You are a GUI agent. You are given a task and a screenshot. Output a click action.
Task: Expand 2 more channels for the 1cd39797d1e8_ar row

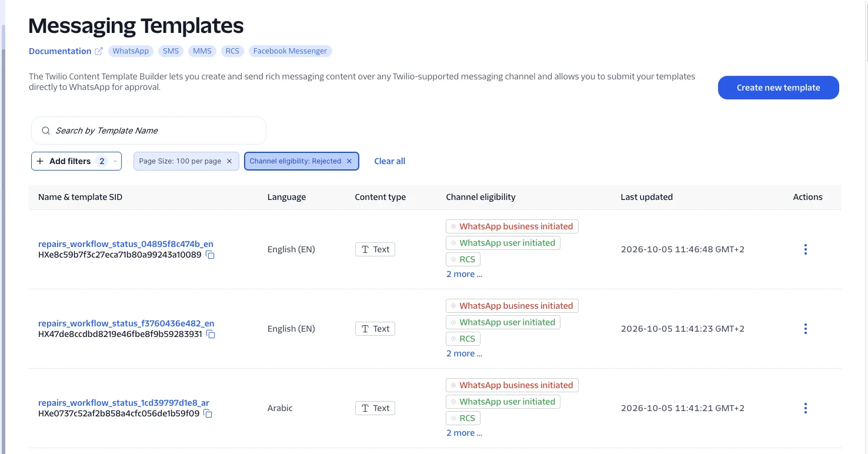[x=464, y=433]
